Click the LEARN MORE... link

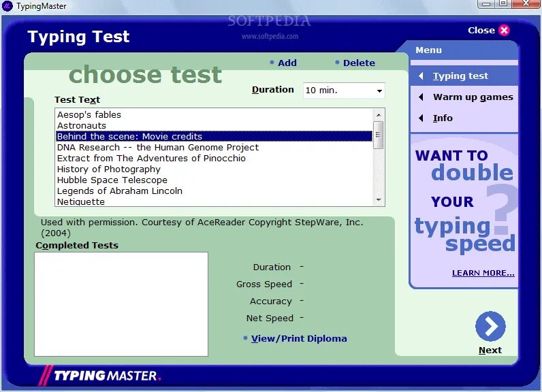click(x=483, y=273)
